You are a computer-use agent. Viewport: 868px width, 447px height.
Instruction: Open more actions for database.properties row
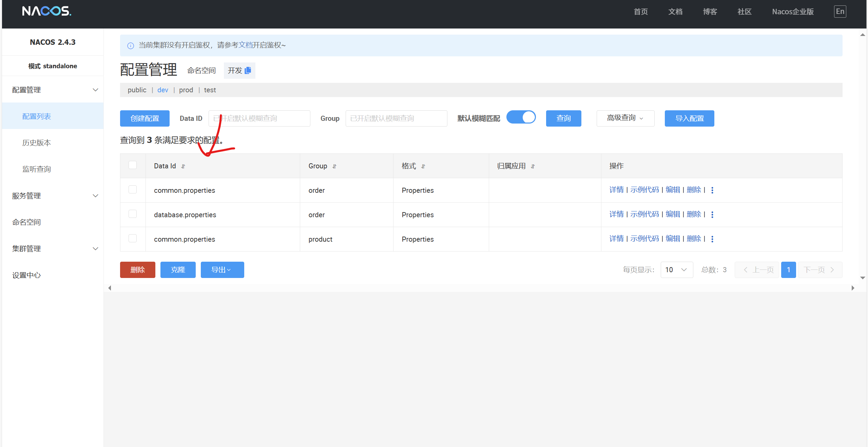point(712,215)
